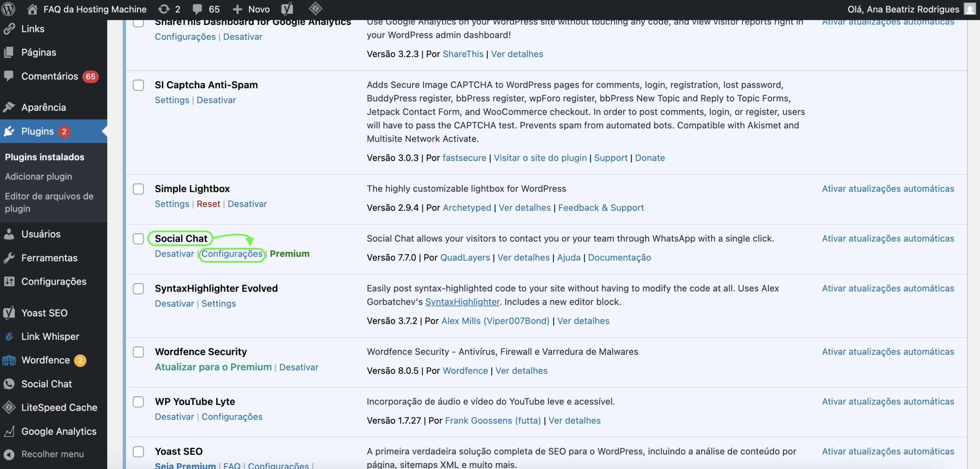Click the user avatar in admin bar
980x469 pixels.
click(x=970, y=9)
